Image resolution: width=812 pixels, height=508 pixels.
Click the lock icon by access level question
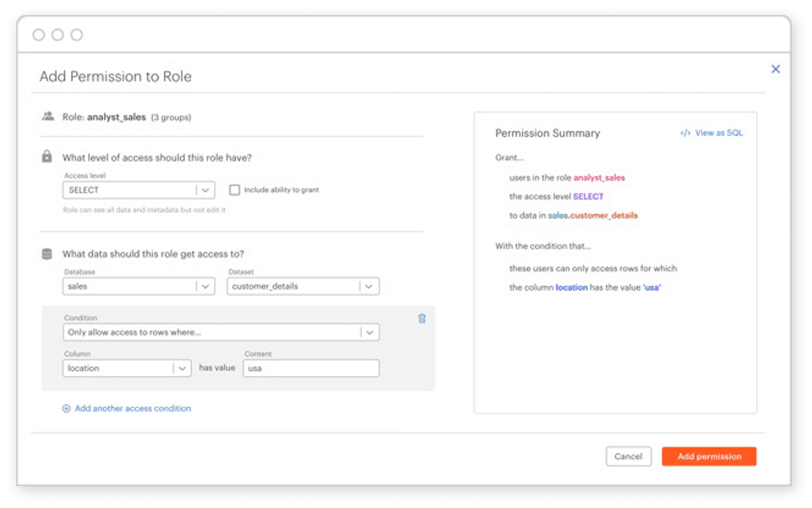point(47,156)
